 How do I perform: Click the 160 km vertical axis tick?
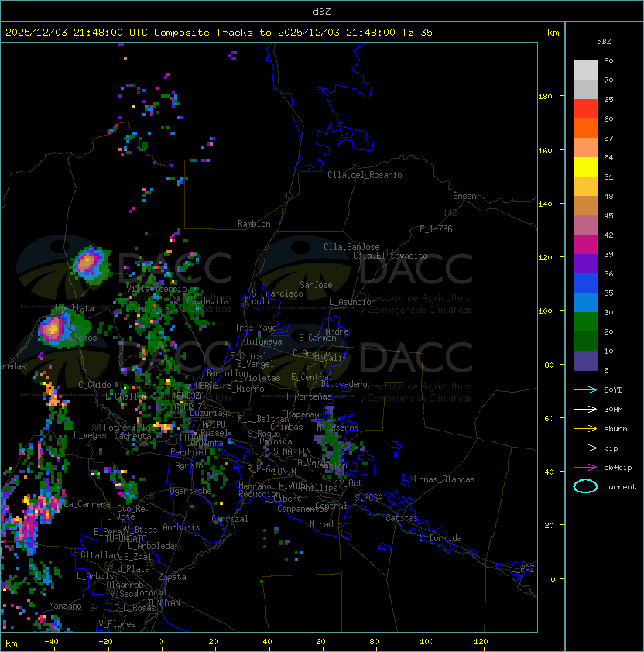pyautogui.click(x=545, y=150)
